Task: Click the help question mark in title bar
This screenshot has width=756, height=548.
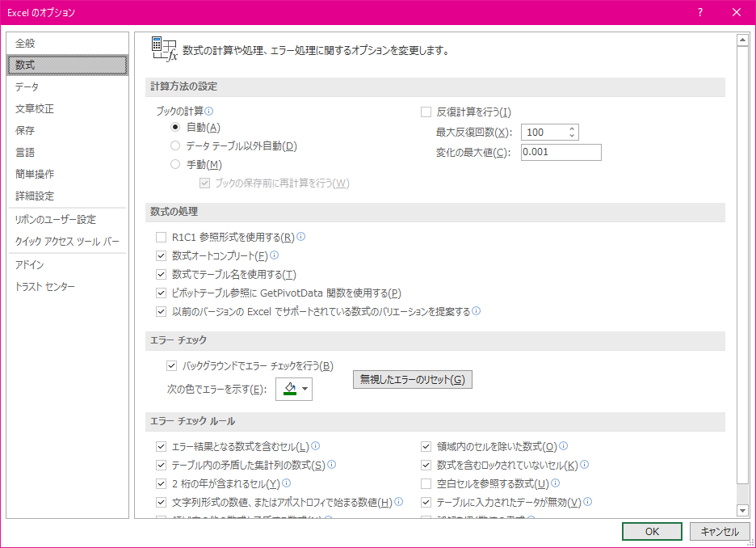Action: [x=700, y=12]
